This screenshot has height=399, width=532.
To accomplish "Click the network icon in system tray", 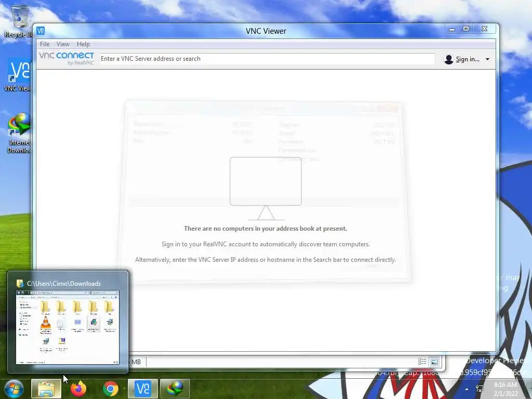I will 480,389.
